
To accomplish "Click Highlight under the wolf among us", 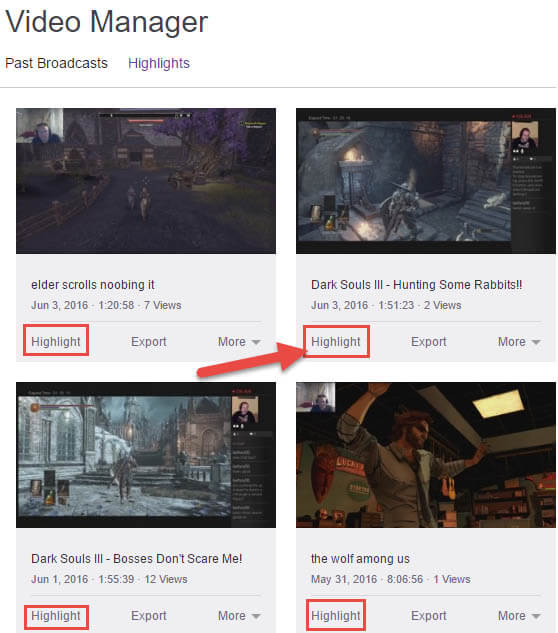I will [x=336, y=616].
